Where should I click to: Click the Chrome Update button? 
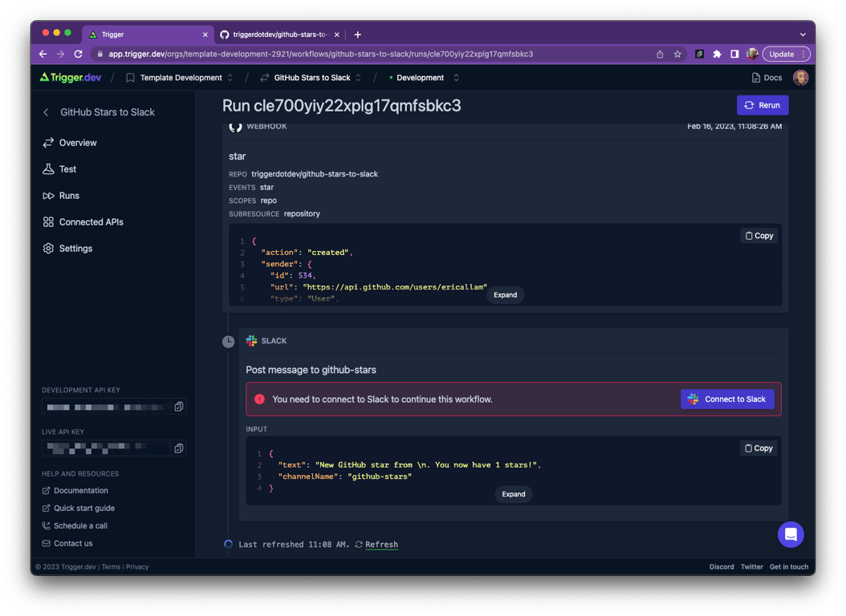[x=786, y=54]
